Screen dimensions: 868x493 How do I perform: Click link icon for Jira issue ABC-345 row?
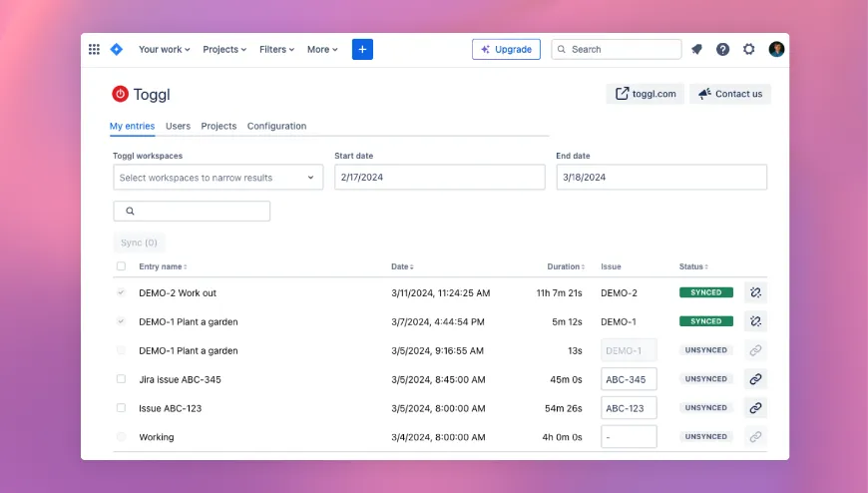click(755, 379)
